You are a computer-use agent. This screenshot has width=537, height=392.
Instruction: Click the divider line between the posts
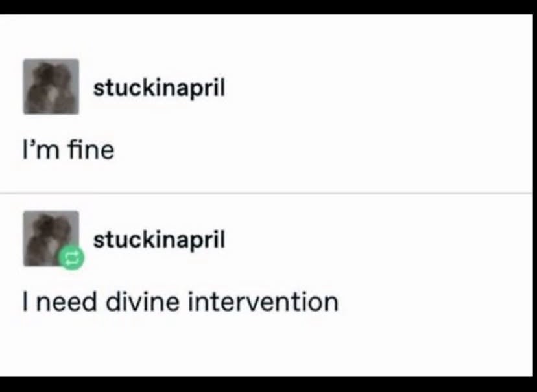click(x=268, y=193)
